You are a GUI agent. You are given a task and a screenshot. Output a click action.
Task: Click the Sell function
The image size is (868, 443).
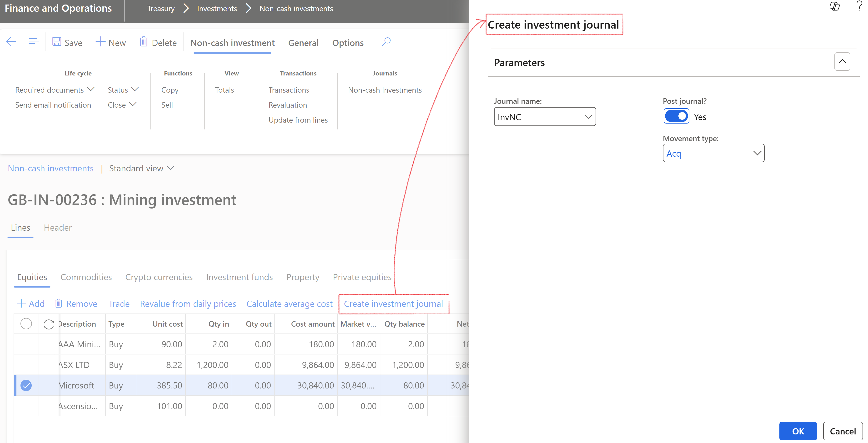[167, 105]
